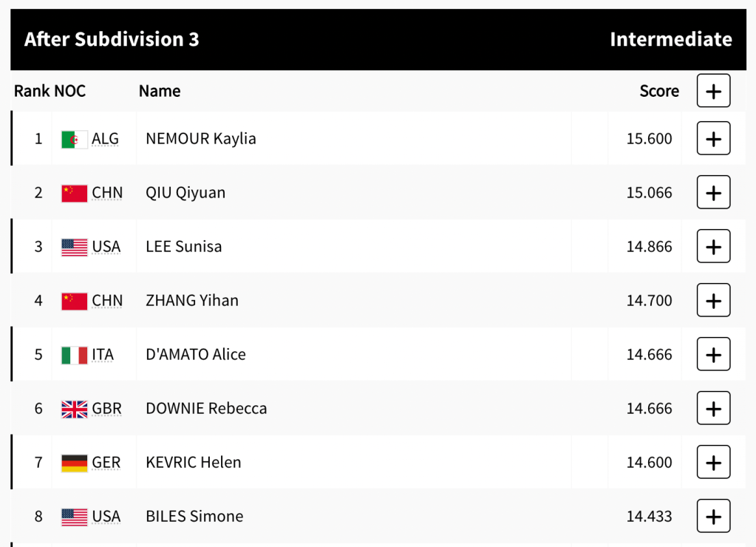Expand DOWNIE Rebecca score details

click(x=713, y=408)
